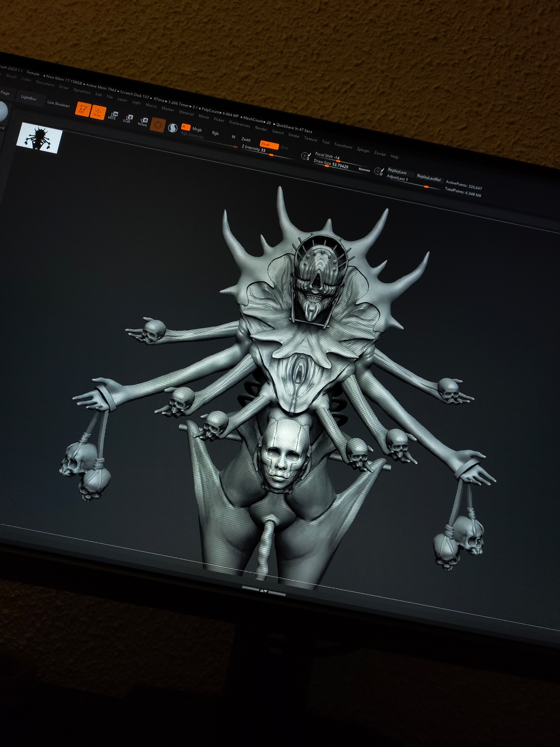Turn on the Mrgb channel
The width and height of the screenshot is (560, 747).
point(197,130)
